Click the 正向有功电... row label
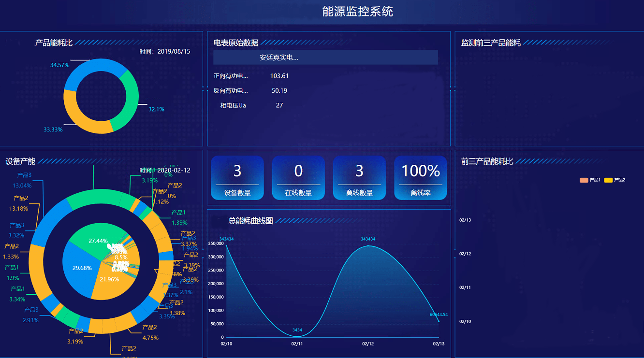Image resolution: width=644 pixels, height=358 pixels. (231, 76)
